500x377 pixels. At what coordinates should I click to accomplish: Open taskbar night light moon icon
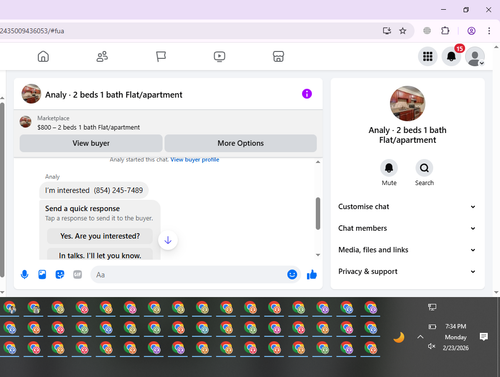pyautogui.click(x=399, y=337)
